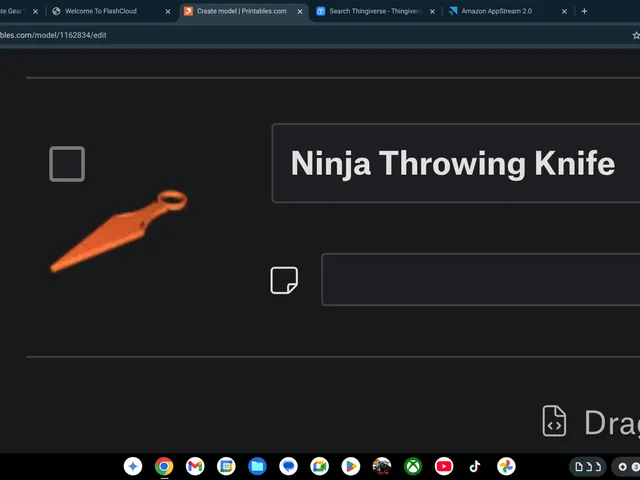The height and width of the screenshot is (480, 640).
Task: Open the game app icon beside Play Store
Action: pyautogui.click(x=382, y=466)
